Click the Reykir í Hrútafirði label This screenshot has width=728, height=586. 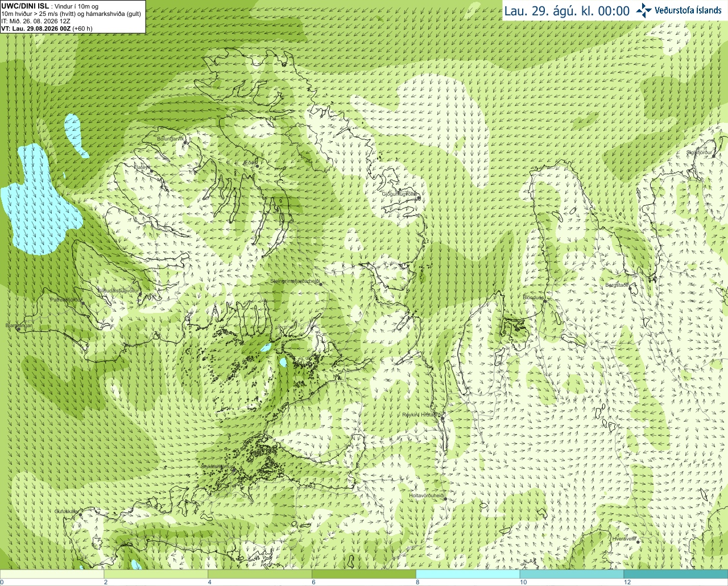point(421,415)
